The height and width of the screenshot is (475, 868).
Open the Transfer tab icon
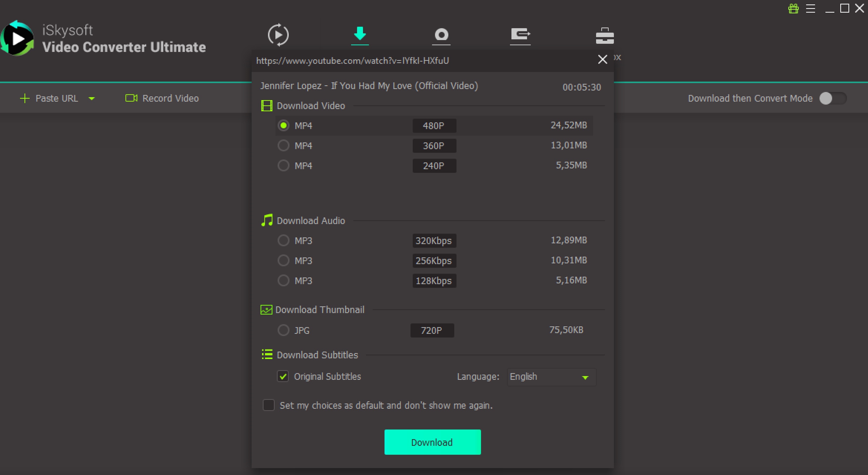pyautogui.click(x=520, y=36)
